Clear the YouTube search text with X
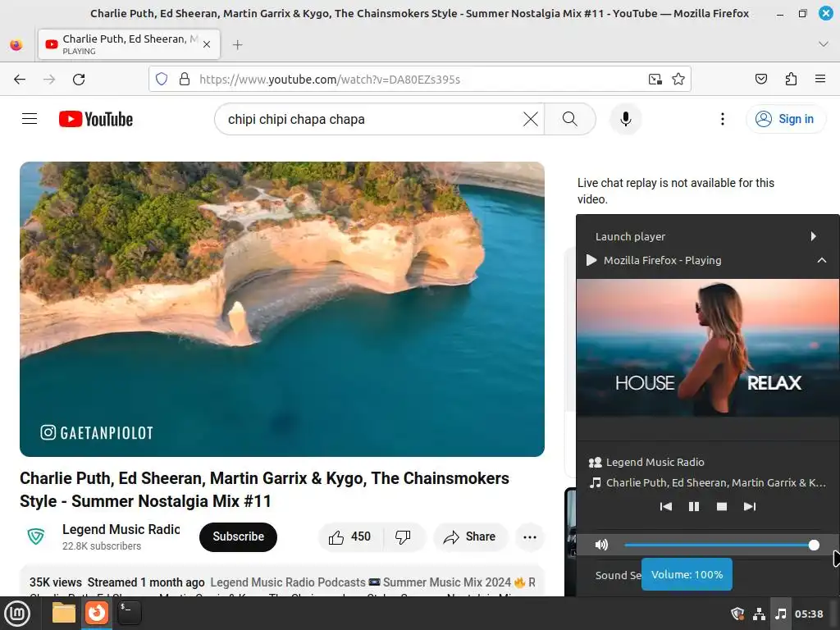The height and width of the screenshot is (630, 840). 531,119
